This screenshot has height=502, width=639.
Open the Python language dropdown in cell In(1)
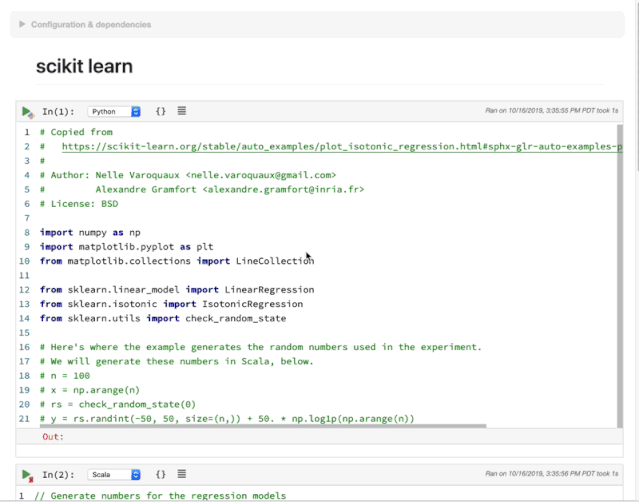(114, 112)
